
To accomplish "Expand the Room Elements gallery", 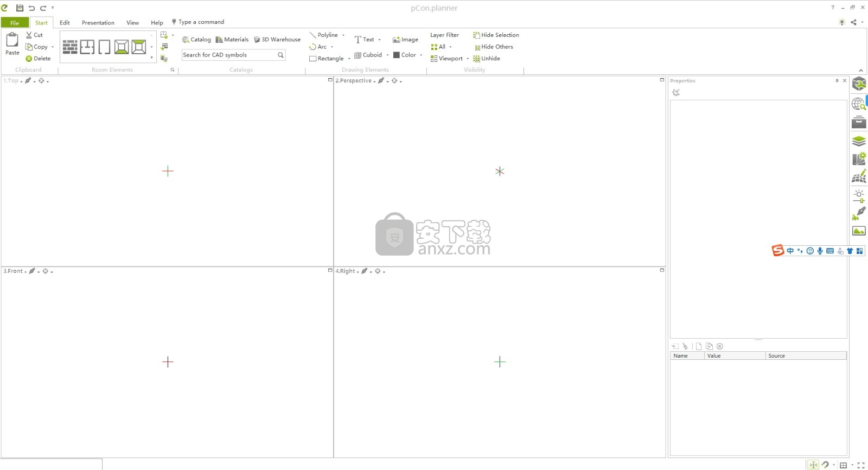I will 151,58.
